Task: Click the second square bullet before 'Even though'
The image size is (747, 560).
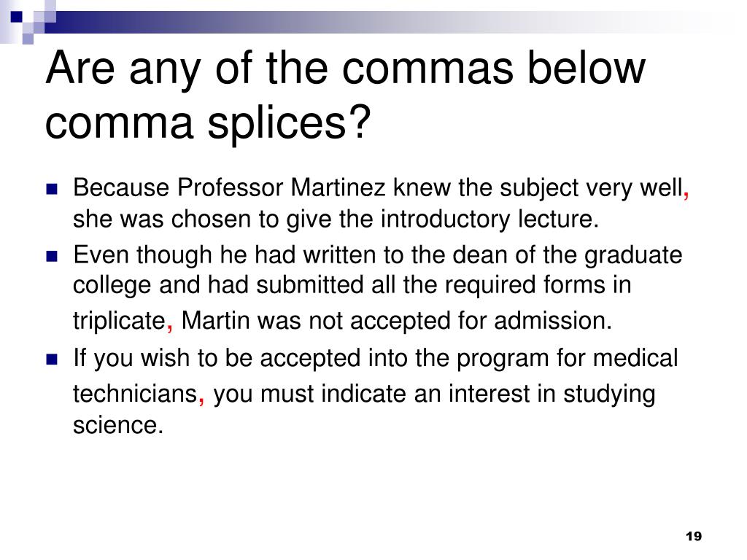Action: (52, 257)
